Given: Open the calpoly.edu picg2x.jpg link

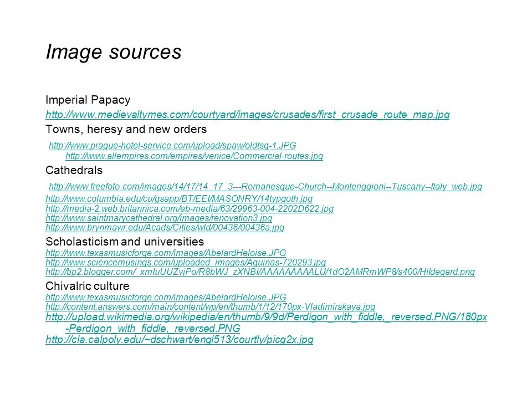Looking at the screenshot, I should 179,340.
